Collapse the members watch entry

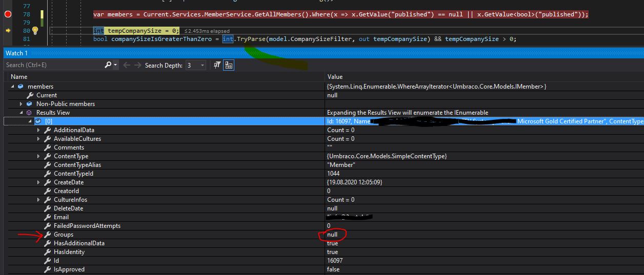point(13,87)
